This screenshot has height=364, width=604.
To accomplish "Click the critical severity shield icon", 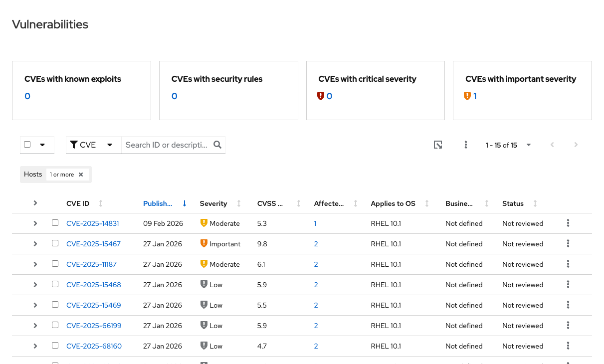I will 321,96.
